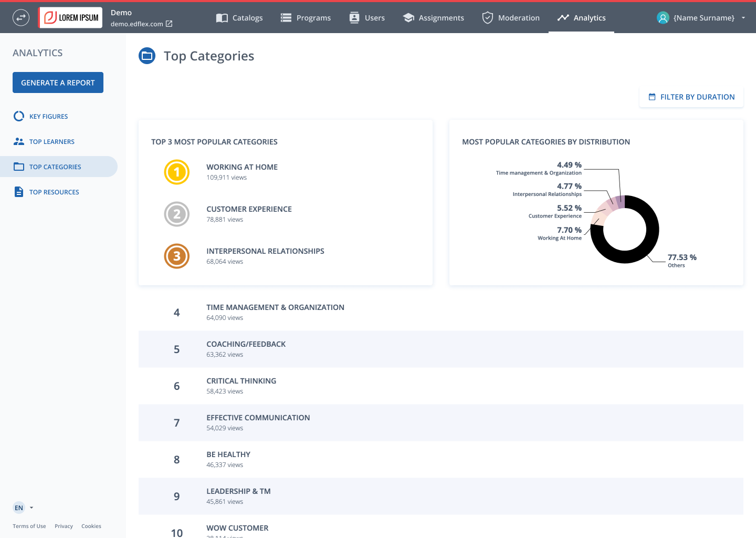Click the Users badge icon
This screenshot has width=756, height=538.
pyautogui.click(x=354, y=18)
